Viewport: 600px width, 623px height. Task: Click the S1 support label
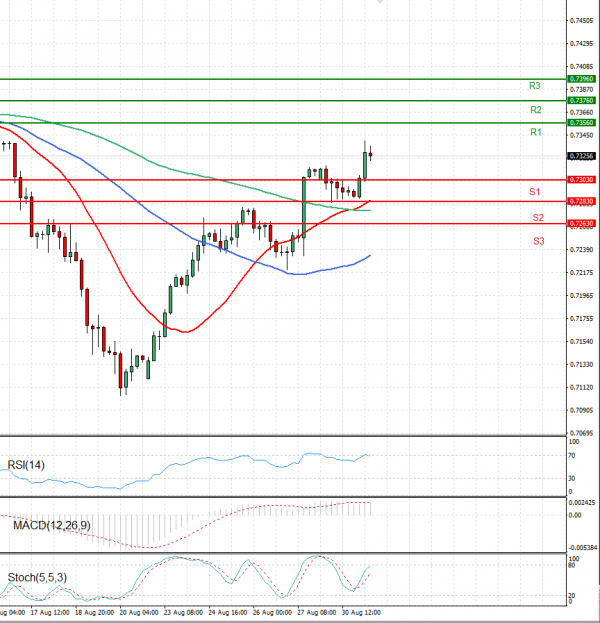coord(534,192)
